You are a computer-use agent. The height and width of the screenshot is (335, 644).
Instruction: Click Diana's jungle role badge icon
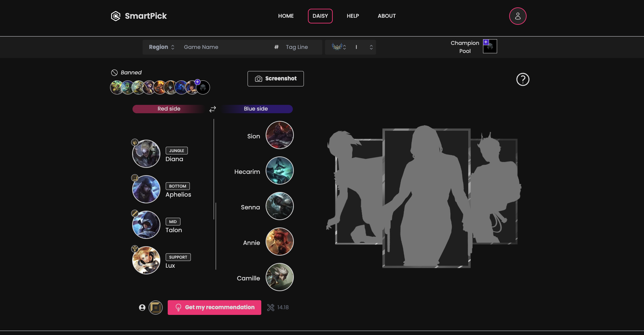(135, 142)
